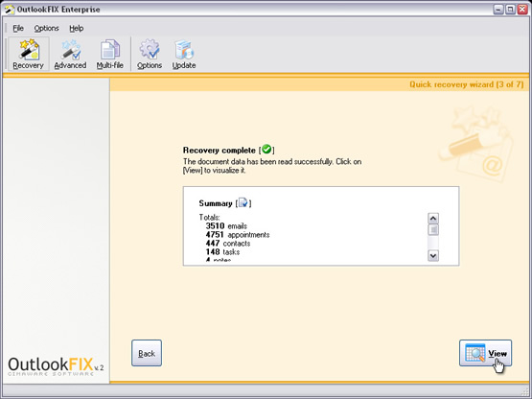Switch to Multi-file recovery

(109, 54)
